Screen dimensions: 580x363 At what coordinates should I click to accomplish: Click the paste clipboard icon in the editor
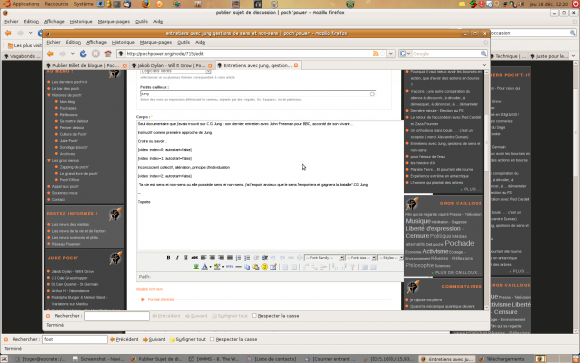[x=256, y=267]
